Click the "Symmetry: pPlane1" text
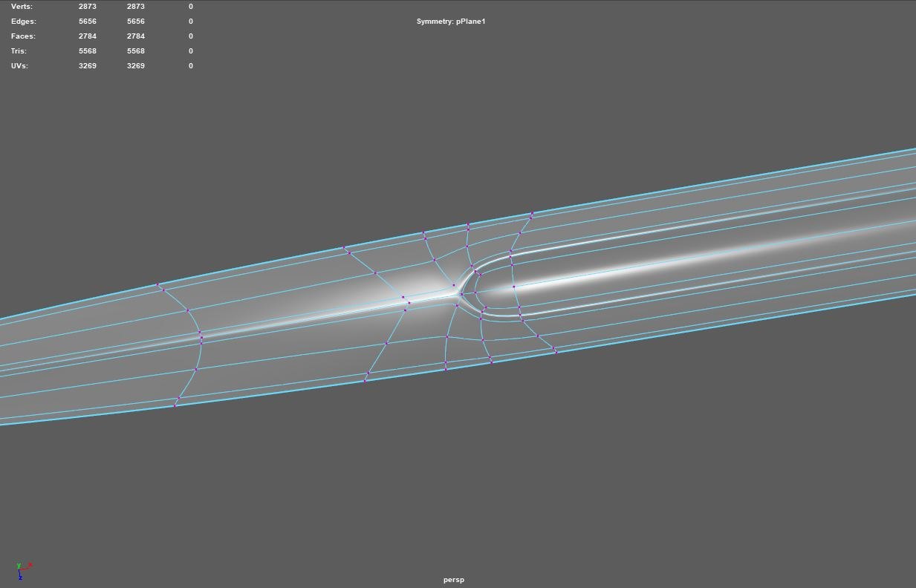 pyautogui.click(x=451, y=22)
